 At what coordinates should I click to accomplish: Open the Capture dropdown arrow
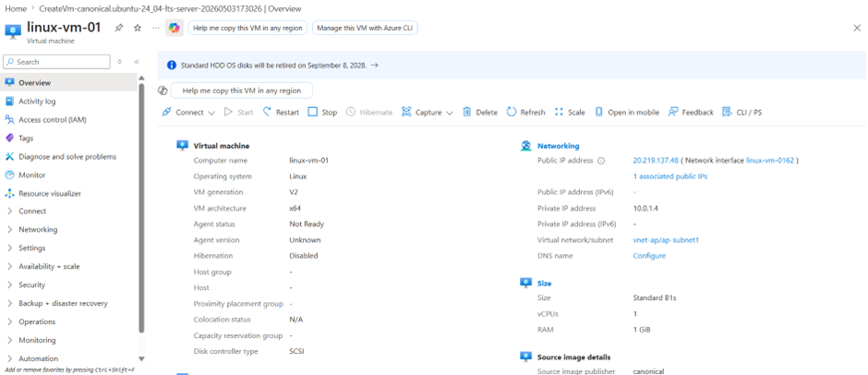click(x=449, y=113)
